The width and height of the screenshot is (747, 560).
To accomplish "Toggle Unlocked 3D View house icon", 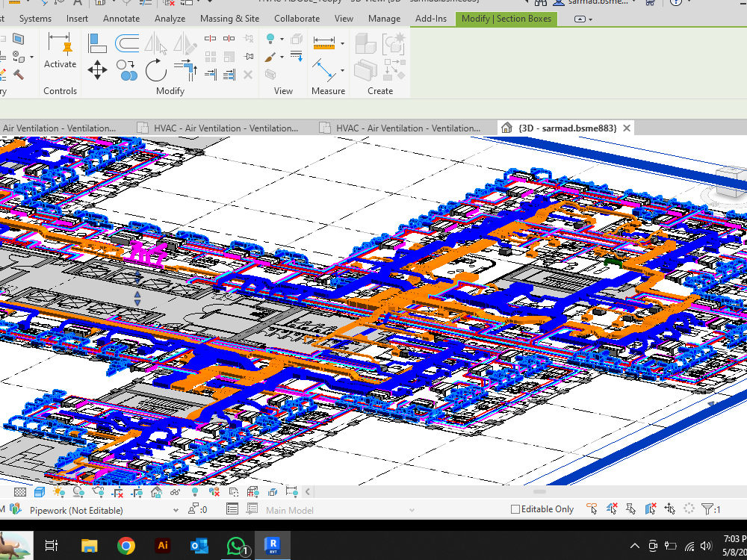I will tap(156, 492).
